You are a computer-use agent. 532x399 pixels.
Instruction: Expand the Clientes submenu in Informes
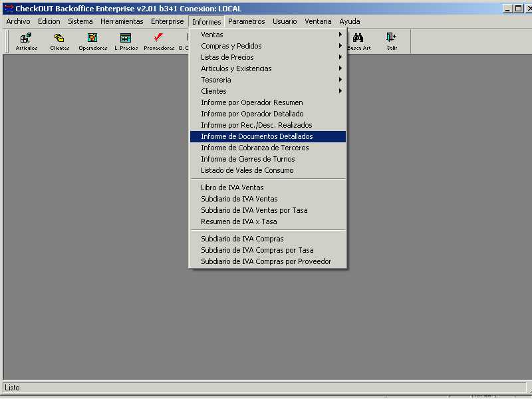[x=268, y=91]
